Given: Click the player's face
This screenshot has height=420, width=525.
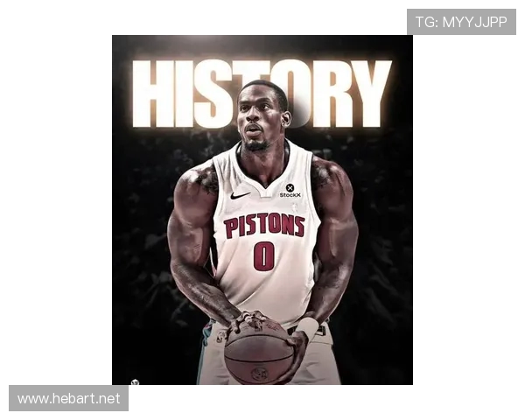Looking at the screenshot, I should point(260,118).
